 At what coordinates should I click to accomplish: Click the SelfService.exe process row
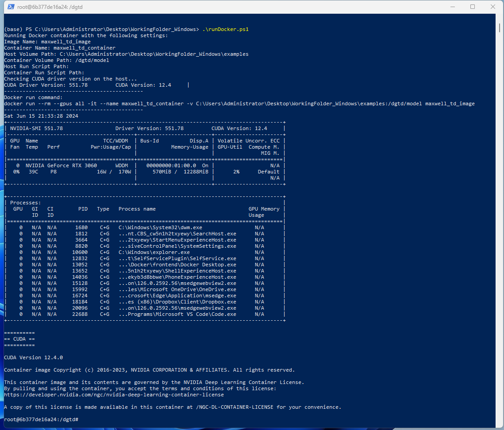pyautogui.click(x=145, y=258)
